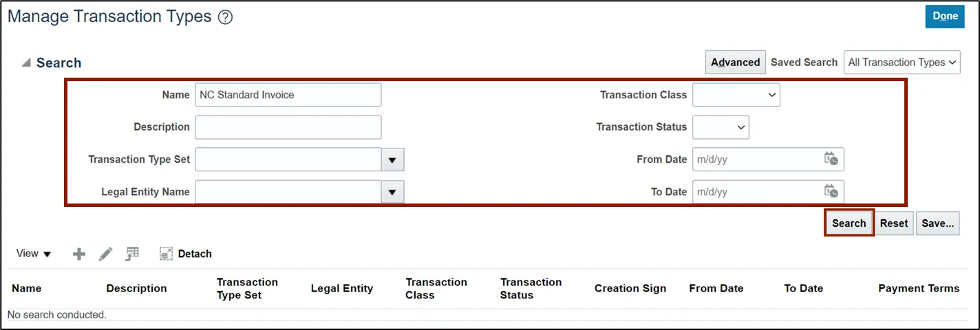Click the Reset button
980x330 pixels.
[894, 223]
